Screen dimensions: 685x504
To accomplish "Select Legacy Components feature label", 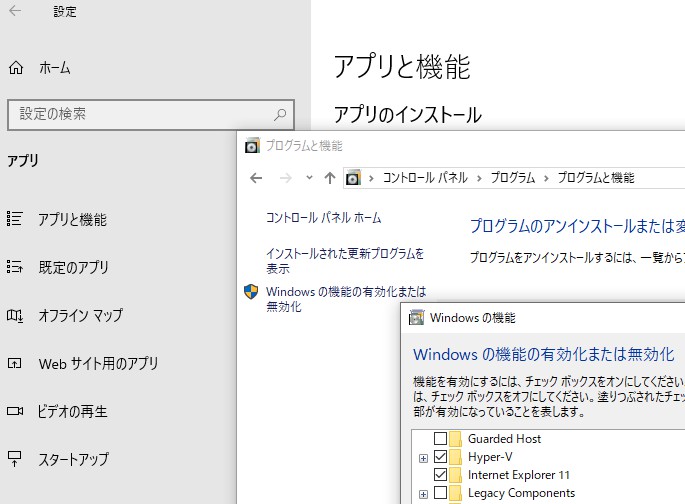I will click(x=521, y=493).
